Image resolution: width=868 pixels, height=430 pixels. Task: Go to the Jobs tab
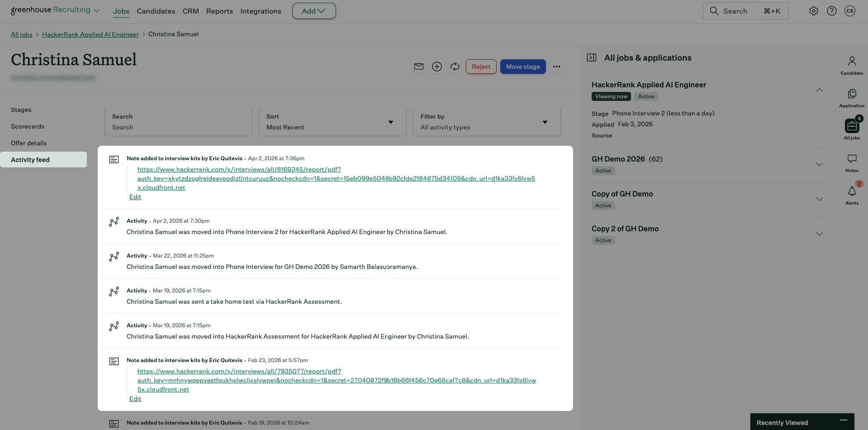[121, 11]
